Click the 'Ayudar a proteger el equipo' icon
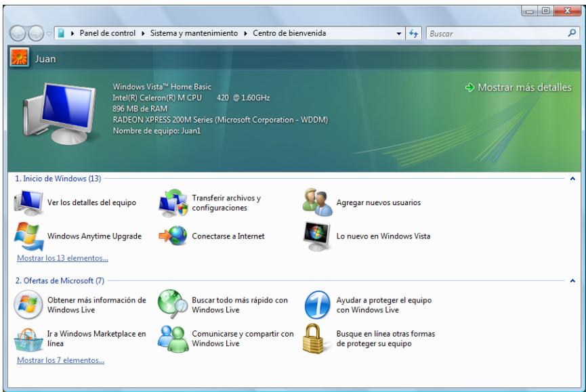 click(x=316, y=305)
